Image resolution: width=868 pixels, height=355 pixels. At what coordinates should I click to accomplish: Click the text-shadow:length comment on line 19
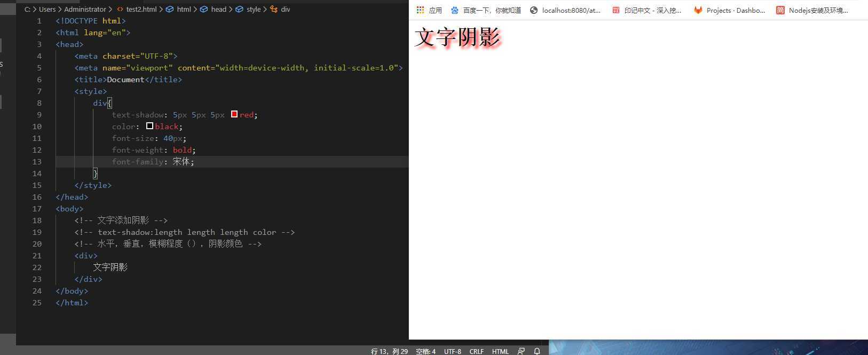tap(185, 232)
